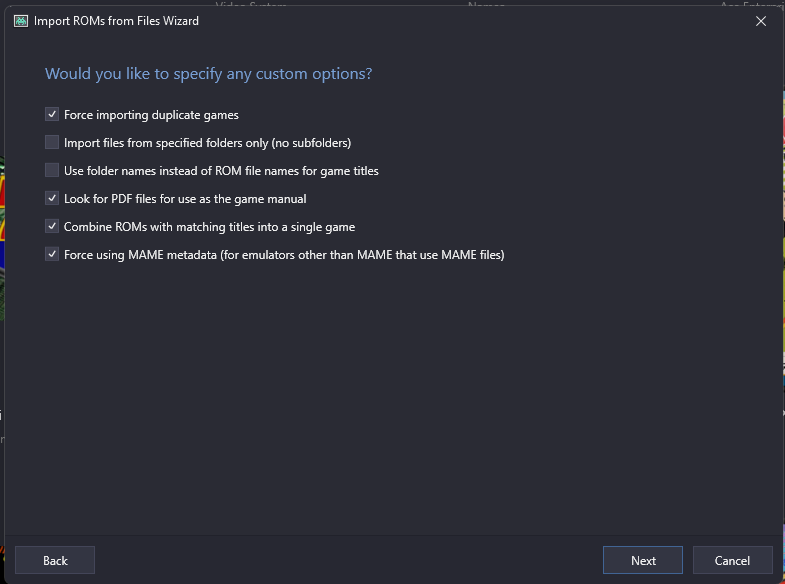Click the 'Force importing duplicate games' label text
Viewport: 785px width, 584px height.
click(x=151, y=115)
